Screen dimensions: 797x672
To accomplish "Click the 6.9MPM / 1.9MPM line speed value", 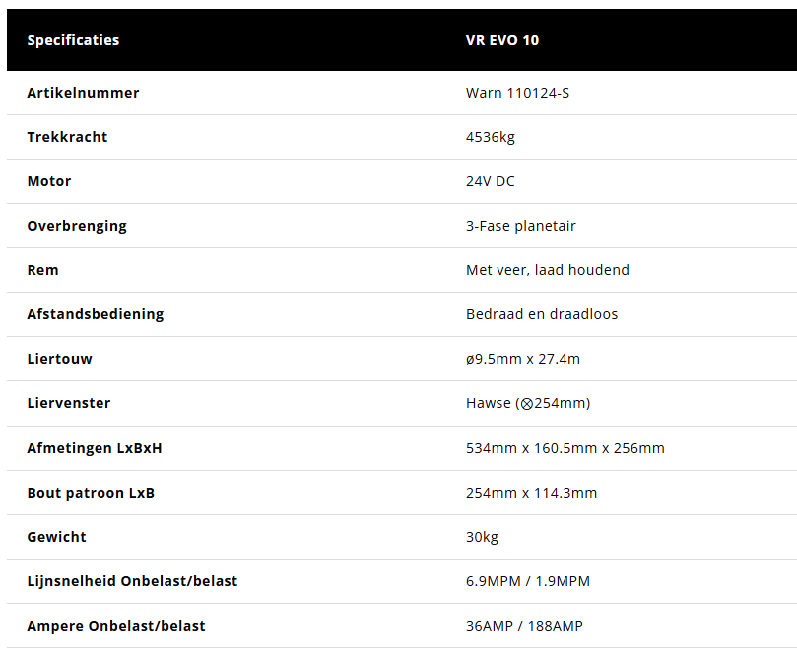I will pyautogui.click(x=528, y=581).
